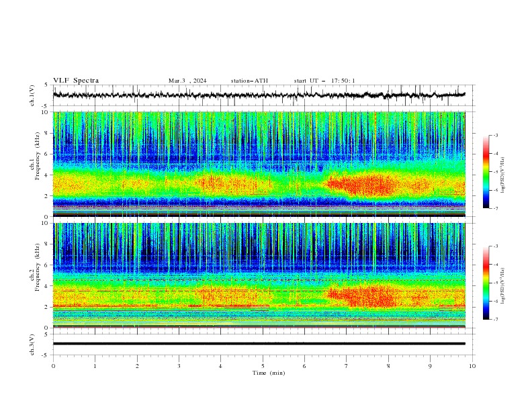Click the time axis tick label '5'
Viewport: 532px width, 411px height.
pos(263,366)
